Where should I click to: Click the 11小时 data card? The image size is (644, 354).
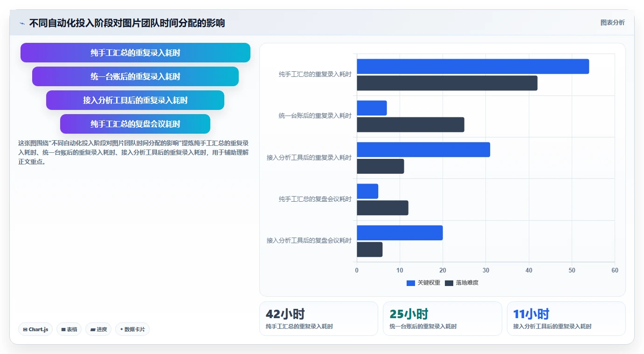[x=566, y=319]
